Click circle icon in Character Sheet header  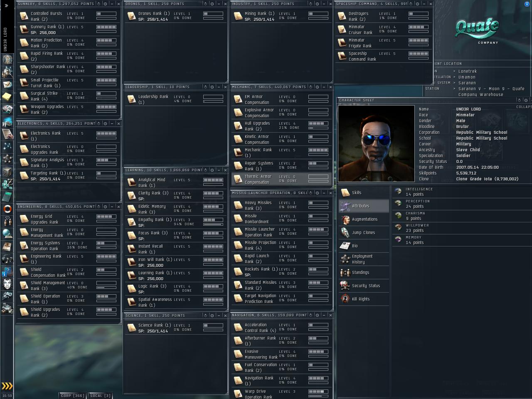point(526,100)
